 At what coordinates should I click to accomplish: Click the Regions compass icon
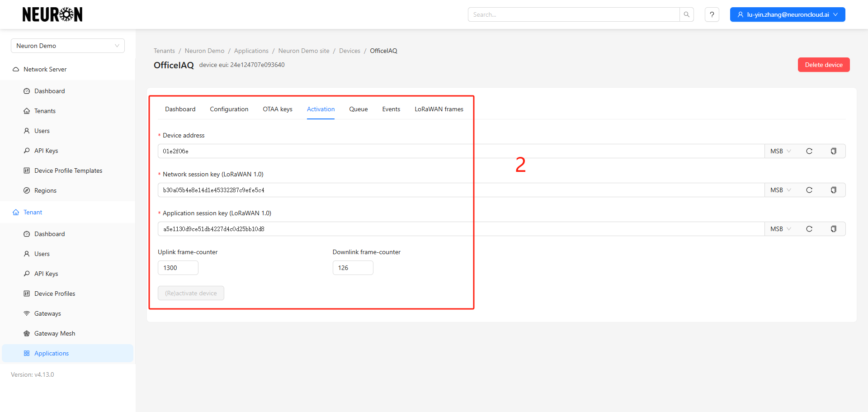[27, 190]
